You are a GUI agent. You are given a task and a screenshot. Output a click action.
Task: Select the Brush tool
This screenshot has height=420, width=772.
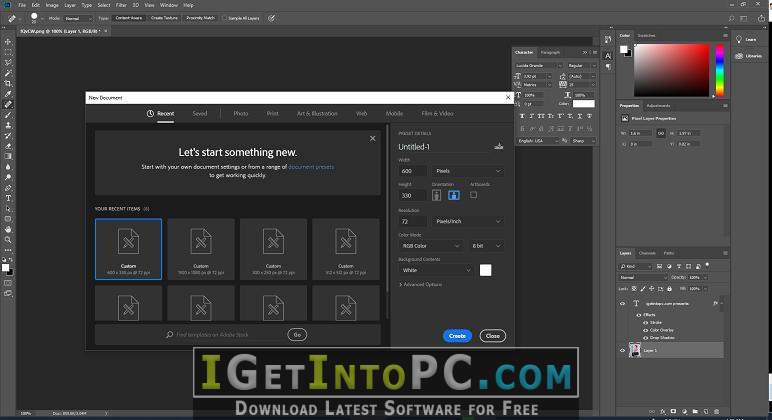8,115
